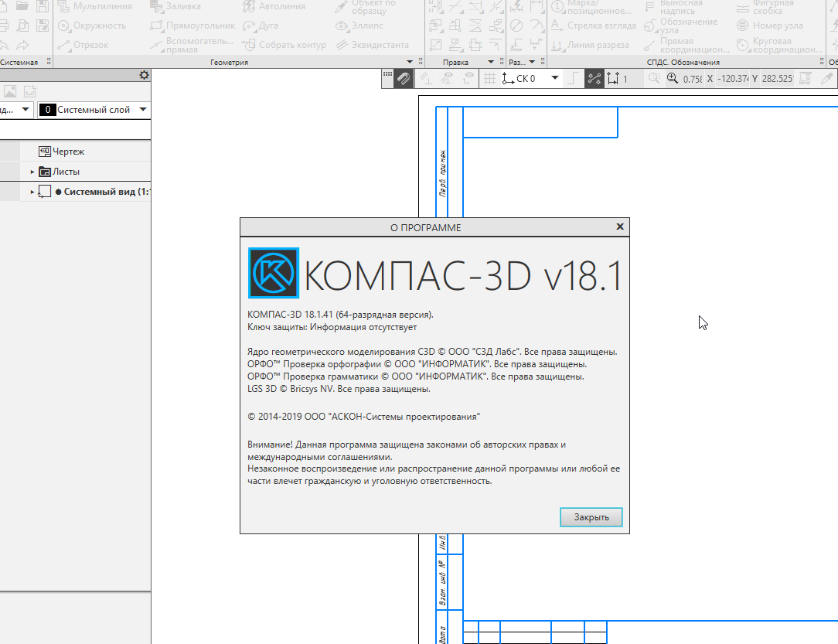838x644 pixels.
Task: Expand the Системный вид tree node
Action: pyautogui.click(x=32, y=191)
